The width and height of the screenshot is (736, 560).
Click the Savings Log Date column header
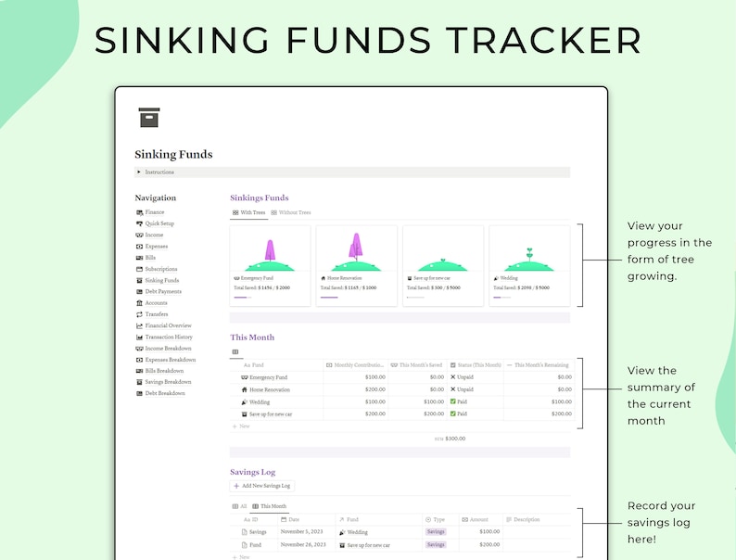click(x=307, y=519)
